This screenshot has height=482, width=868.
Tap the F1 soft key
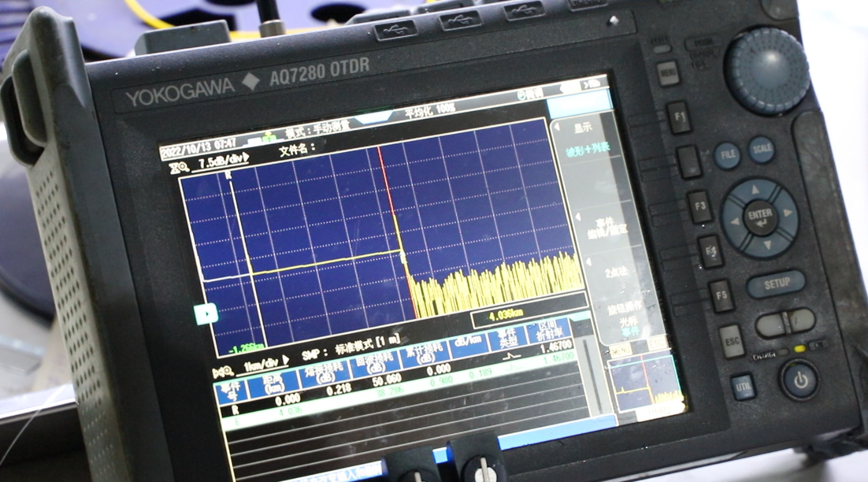[679, 117]
